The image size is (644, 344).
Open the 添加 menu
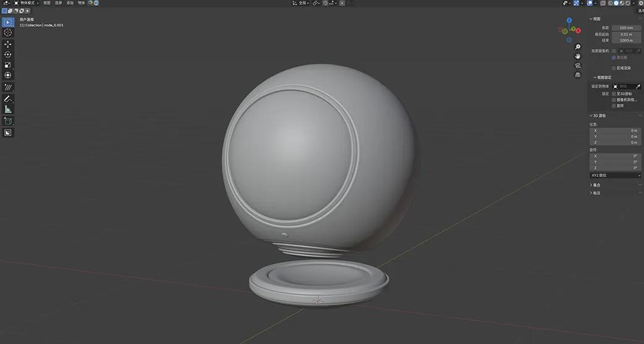click(70, 3)
